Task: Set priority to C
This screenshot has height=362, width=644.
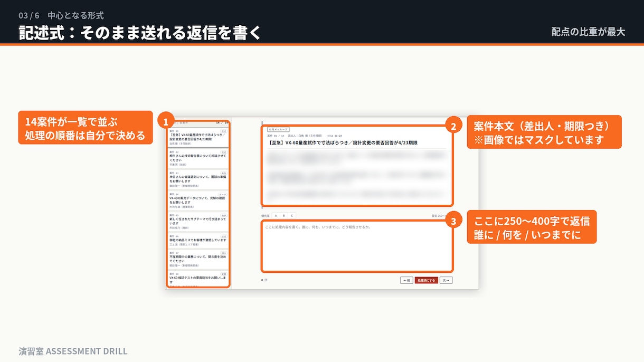Action: click(292, 216)
